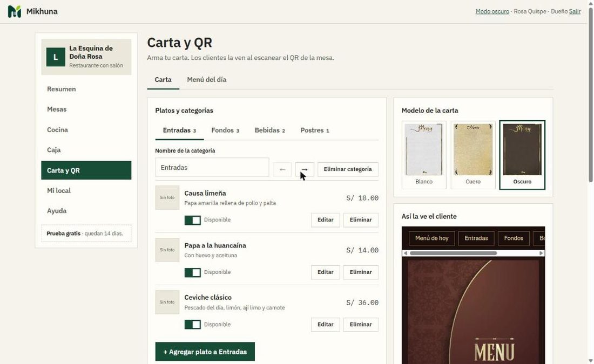Select the Cuero menu model
The width and height of the screenshot is (594, 364).
coord(473,155)
